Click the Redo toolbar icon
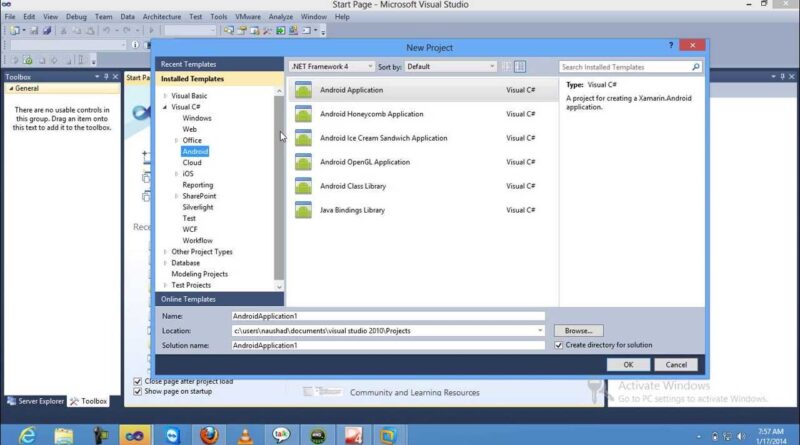This screenshot has height=445, width=800. tap(126, 31)
